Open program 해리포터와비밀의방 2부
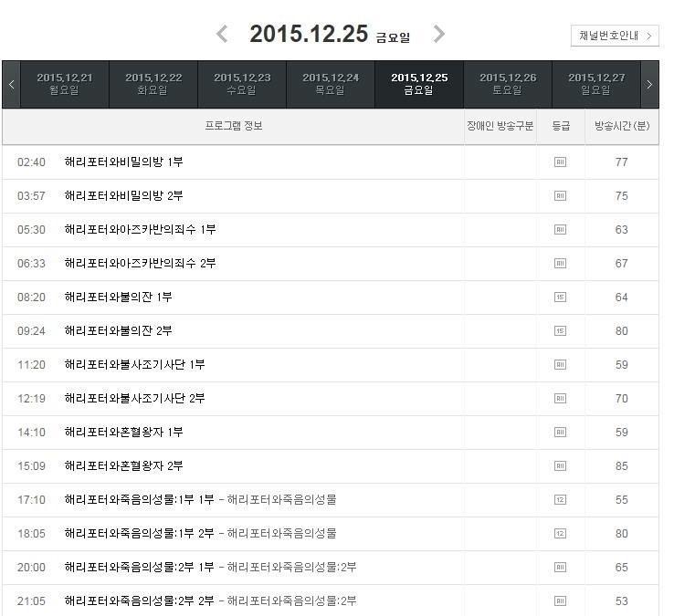The image size is (674, 616). [x=124, y=196]
